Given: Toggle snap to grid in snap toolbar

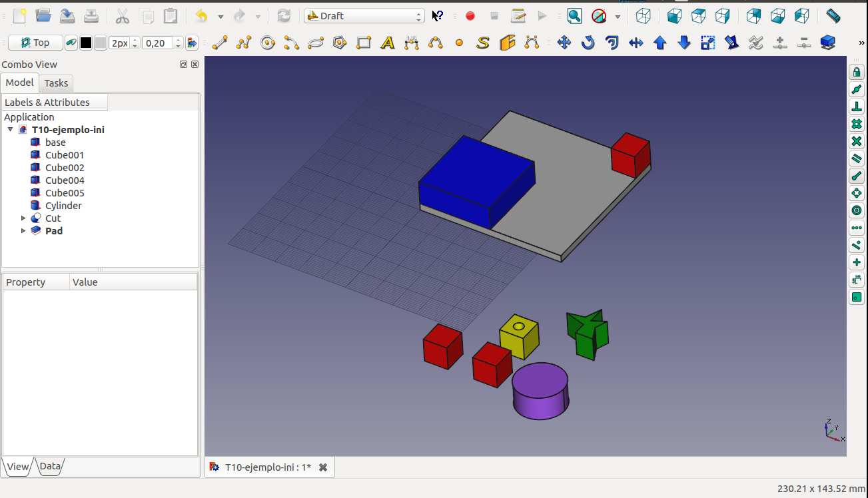Looking at the screenshot, I should coord(857,124).
